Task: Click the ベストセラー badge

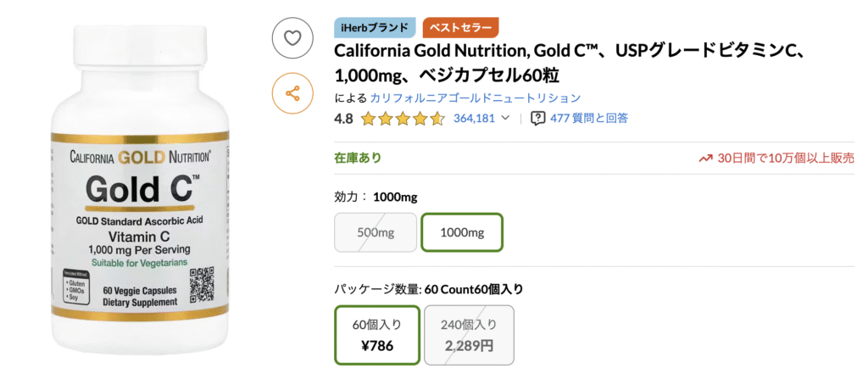Action: (x=460, y=27)
